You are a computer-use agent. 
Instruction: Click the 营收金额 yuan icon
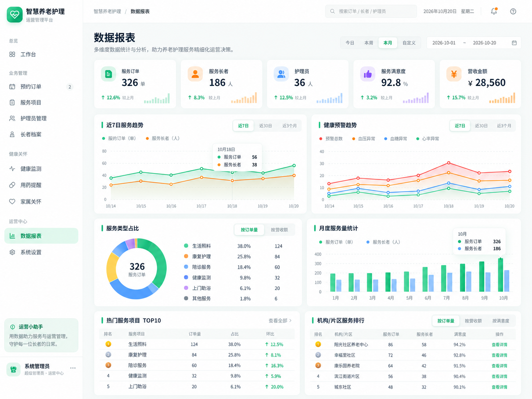click(454, 74)
